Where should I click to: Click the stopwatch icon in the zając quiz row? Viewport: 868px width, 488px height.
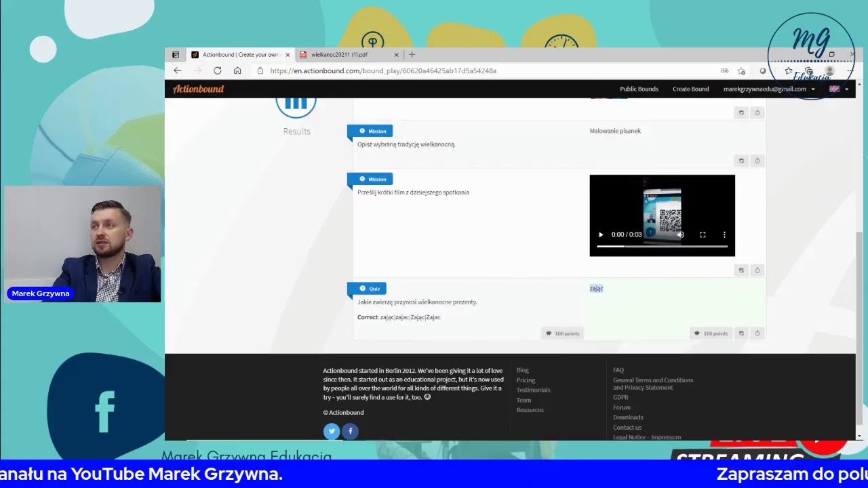(x=757, y=333)
